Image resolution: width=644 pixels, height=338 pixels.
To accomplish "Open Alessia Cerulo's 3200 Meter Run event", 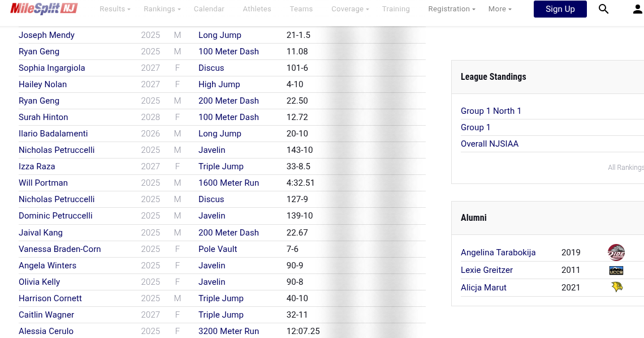I will click(x=228, y=331).
